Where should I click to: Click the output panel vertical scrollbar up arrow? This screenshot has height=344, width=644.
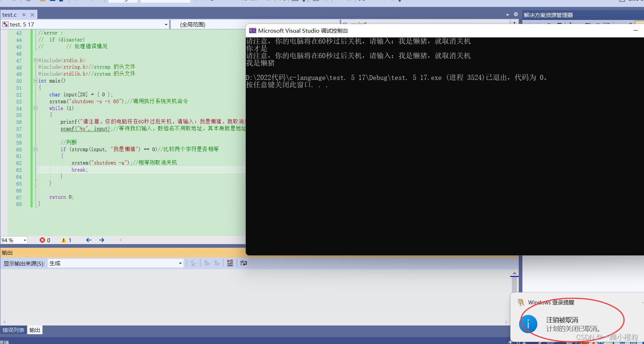pyautogui.click(x=514, y=273)
